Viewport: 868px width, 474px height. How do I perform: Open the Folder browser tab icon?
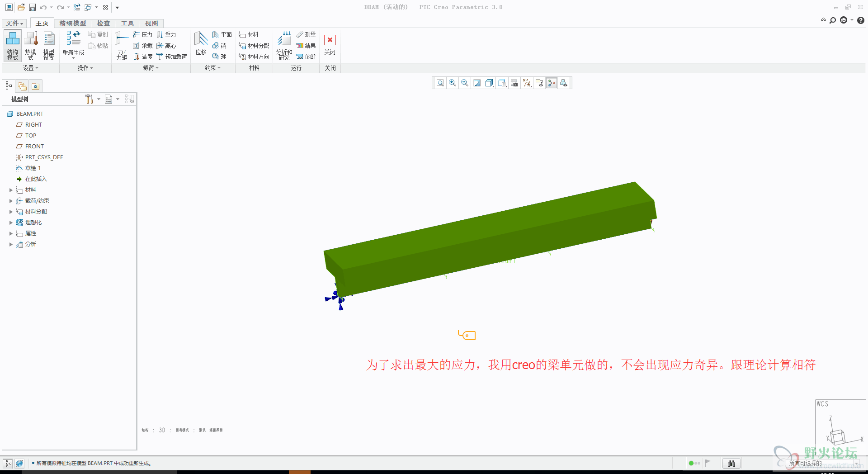[22, 86]
